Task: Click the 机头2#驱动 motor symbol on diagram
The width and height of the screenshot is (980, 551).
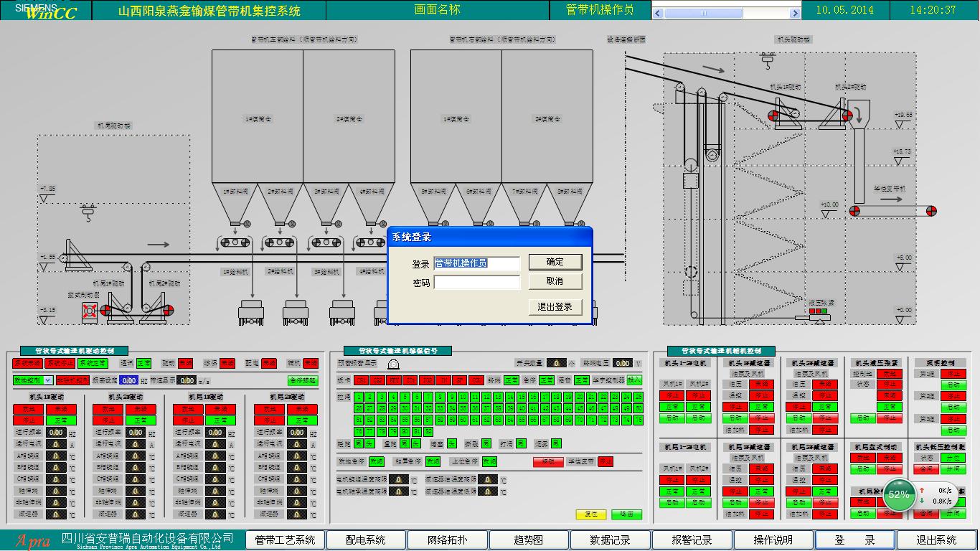Action: click(x=848, y=115)
